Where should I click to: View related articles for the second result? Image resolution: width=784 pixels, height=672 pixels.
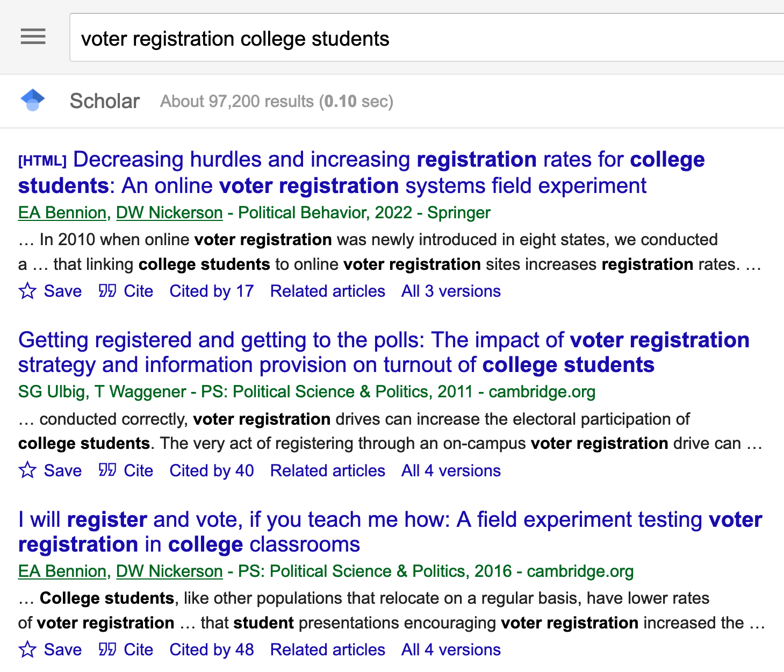click(327, 470)
